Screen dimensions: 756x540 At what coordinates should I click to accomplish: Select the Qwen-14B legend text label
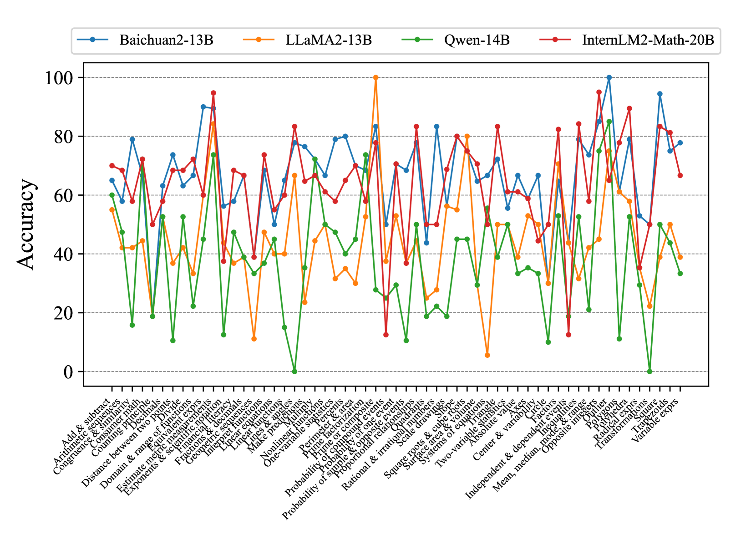(x=477, y=40)
